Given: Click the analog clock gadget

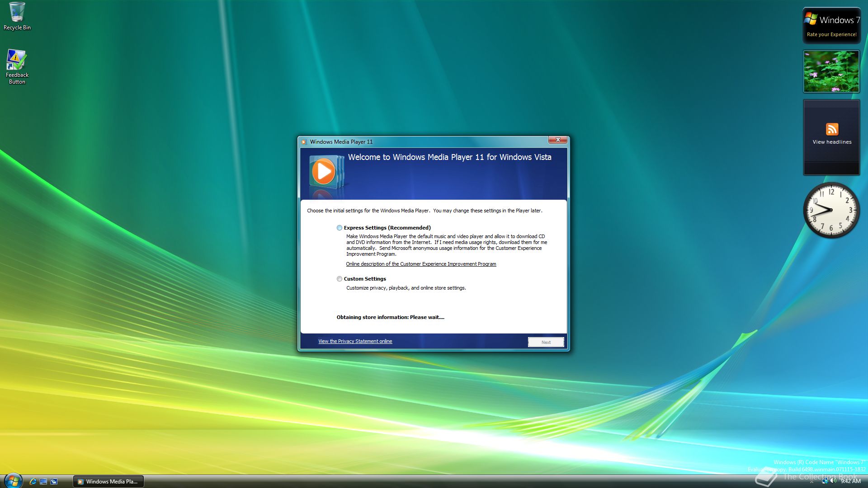Looking at the screenshot, I should (831, 210).
